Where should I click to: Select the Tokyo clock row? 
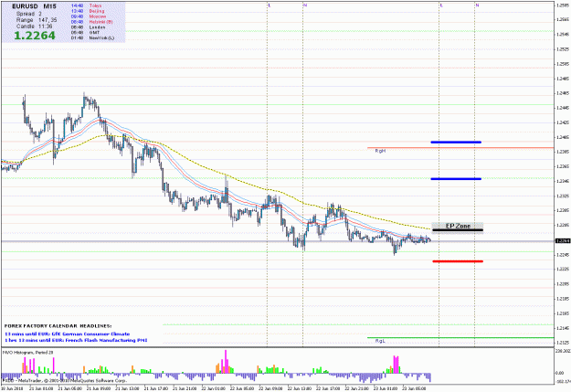(86, 5)
